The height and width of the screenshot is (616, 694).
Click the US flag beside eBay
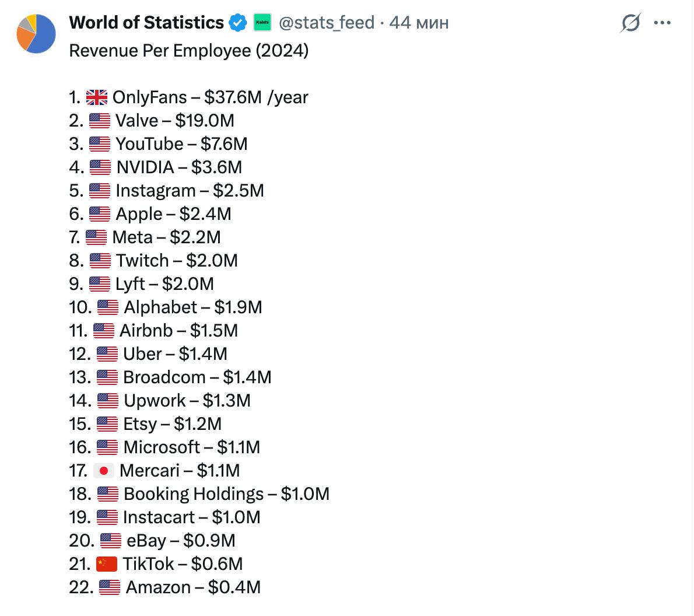(x=111, y=541)
